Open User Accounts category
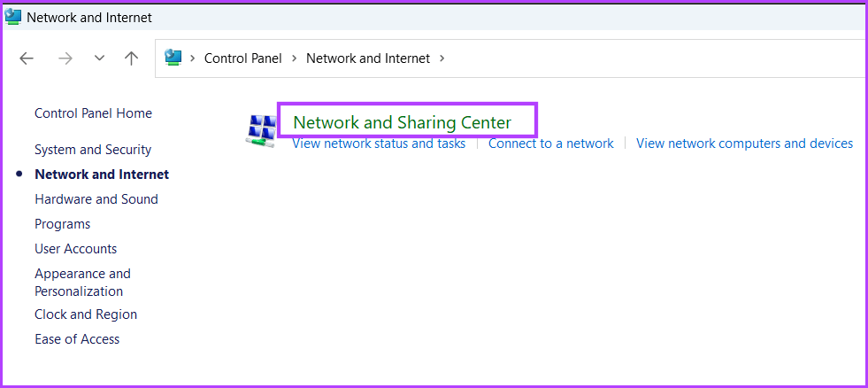 pyautogui.click(x=76, y=249)
